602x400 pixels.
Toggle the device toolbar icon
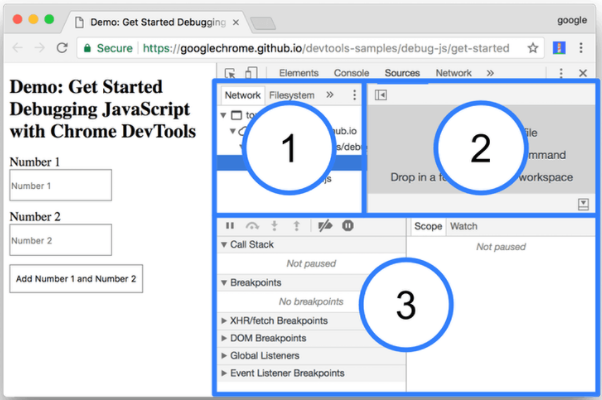click(x=251, y=73)
